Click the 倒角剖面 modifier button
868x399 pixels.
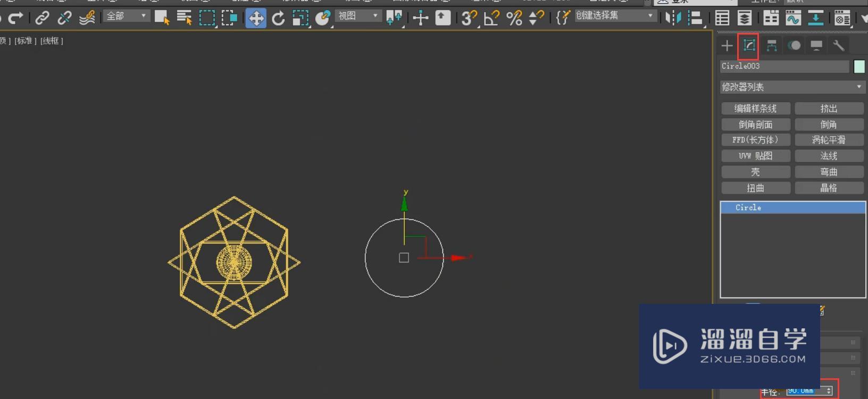coord(755,124)
